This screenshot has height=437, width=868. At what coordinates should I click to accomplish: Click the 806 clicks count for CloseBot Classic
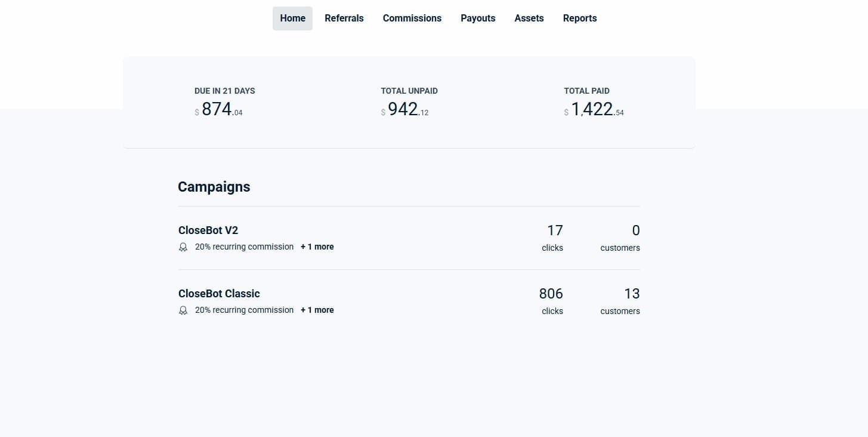click(x=551, y=294)
